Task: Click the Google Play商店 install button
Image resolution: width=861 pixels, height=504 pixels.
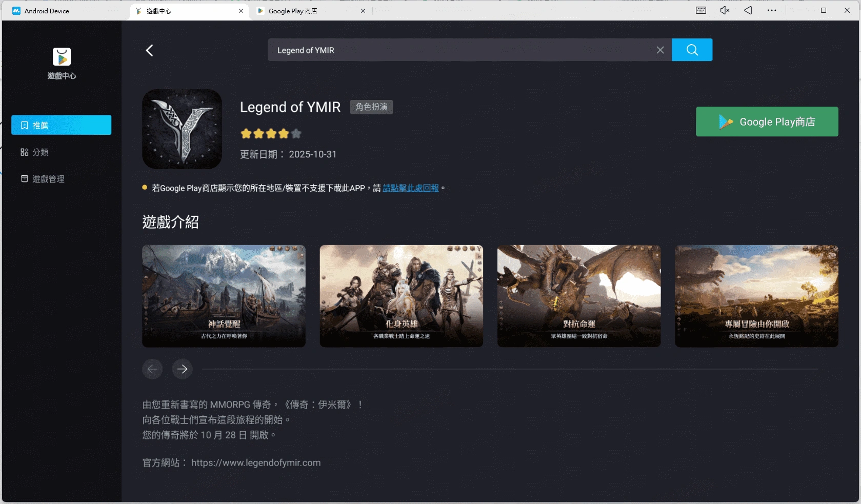Action: pos(766,122)
